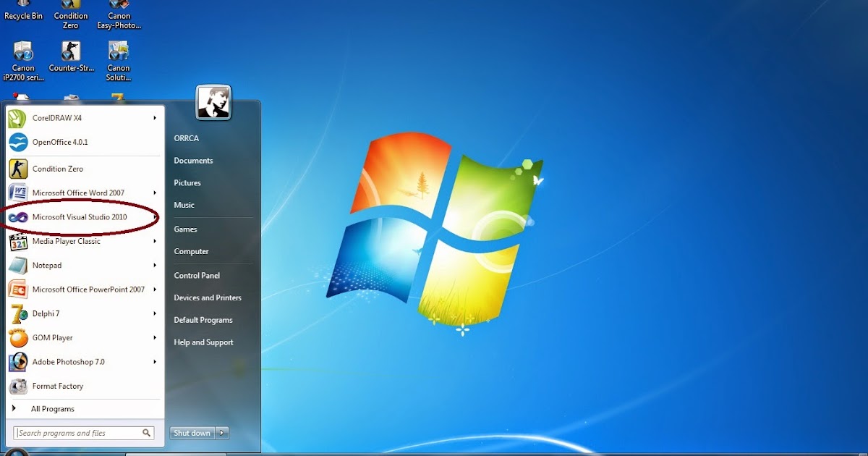868x456 pixels.
Task: Click the magnifier icon in the search box
Action: tap(147, 433)
